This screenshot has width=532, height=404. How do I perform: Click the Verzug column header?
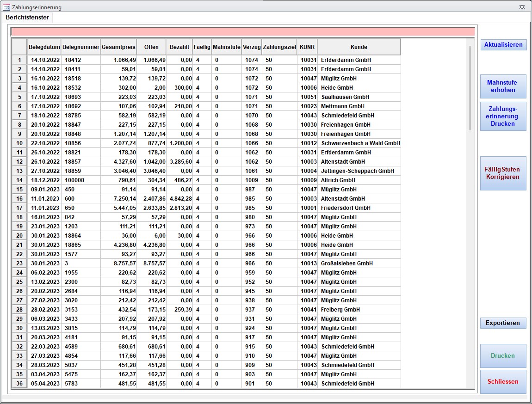pos(252,47)
